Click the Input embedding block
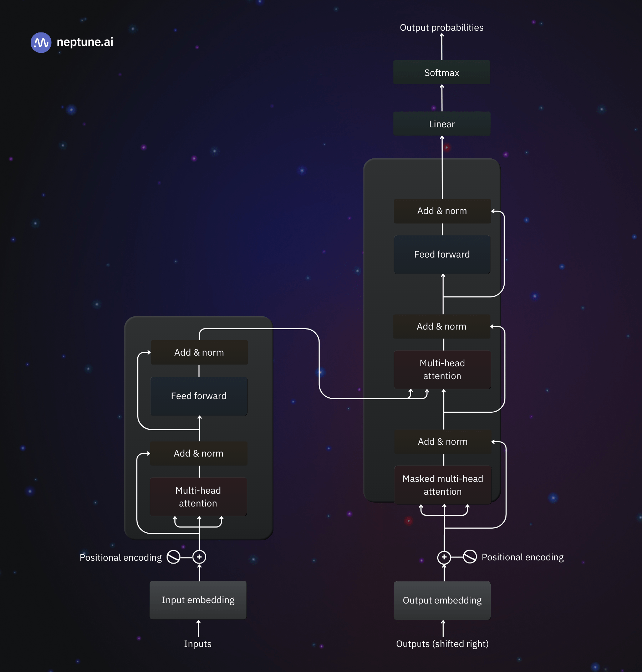 [198, 600]
